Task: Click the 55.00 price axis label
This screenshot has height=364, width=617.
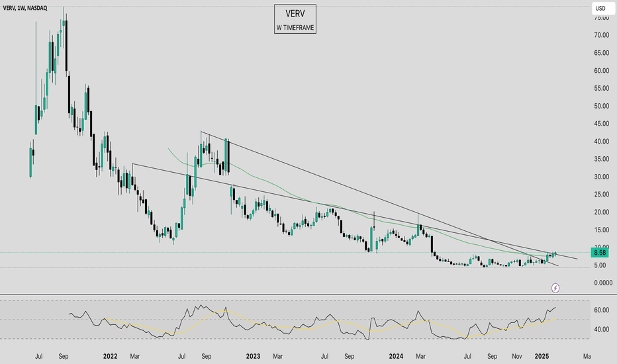Action: click(602, 88)
